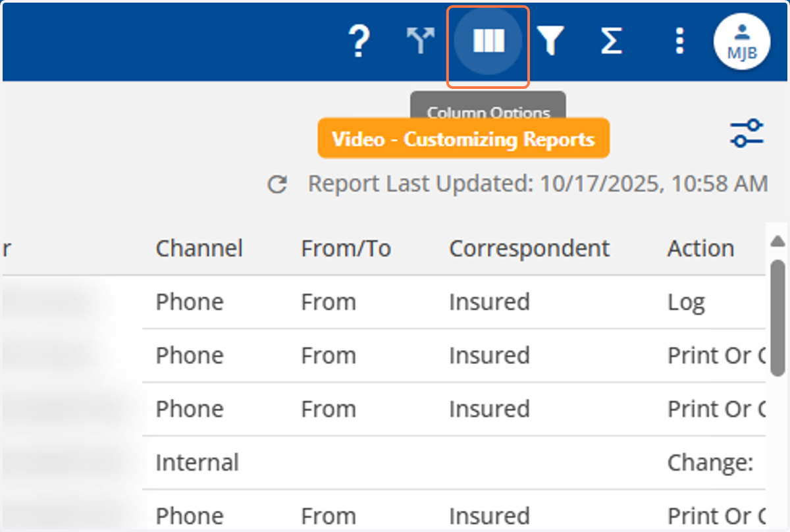
Task: Click the sigma totals icon
Action: pos(612,42)
